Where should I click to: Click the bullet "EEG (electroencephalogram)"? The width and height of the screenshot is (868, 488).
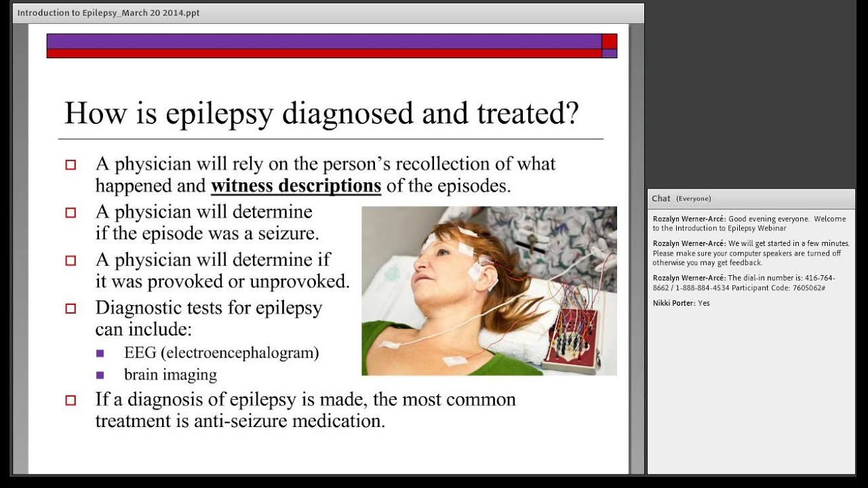click(221, 352)
